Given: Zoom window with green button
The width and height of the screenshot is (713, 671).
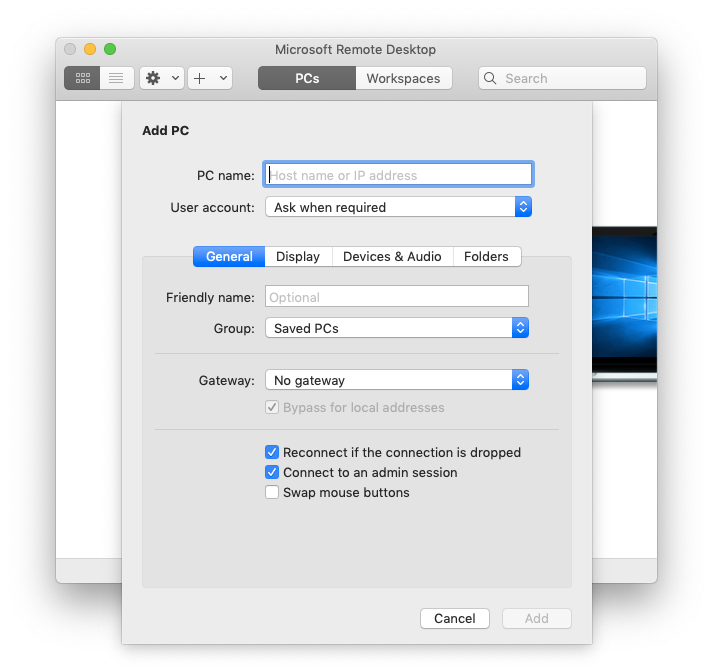Looking at the screenshot, I should (110, 49).
